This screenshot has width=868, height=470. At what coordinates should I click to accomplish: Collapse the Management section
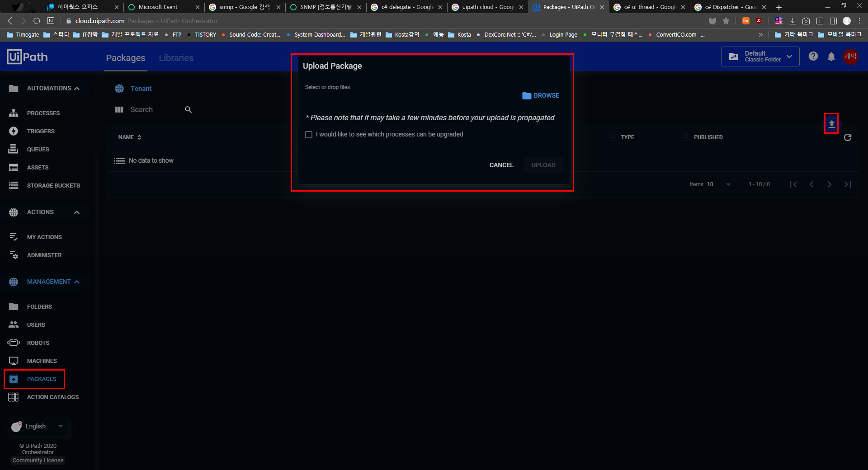point(77,282)
